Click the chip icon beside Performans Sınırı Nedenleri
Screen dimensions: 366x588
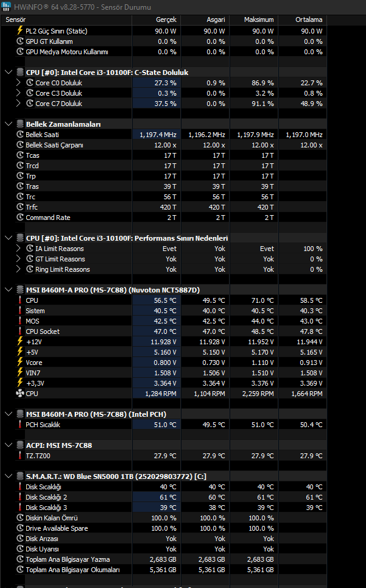(x=20, y=238)
